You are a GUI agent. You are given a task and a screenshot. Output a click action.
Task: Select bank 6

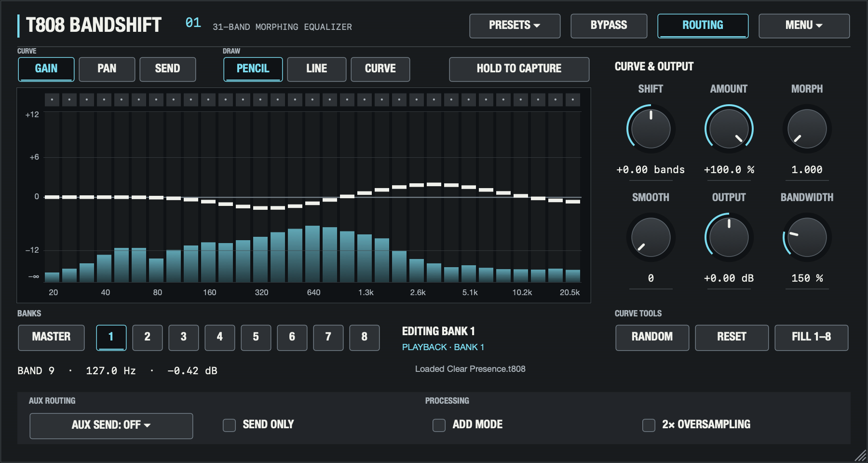tap(292, 338)
